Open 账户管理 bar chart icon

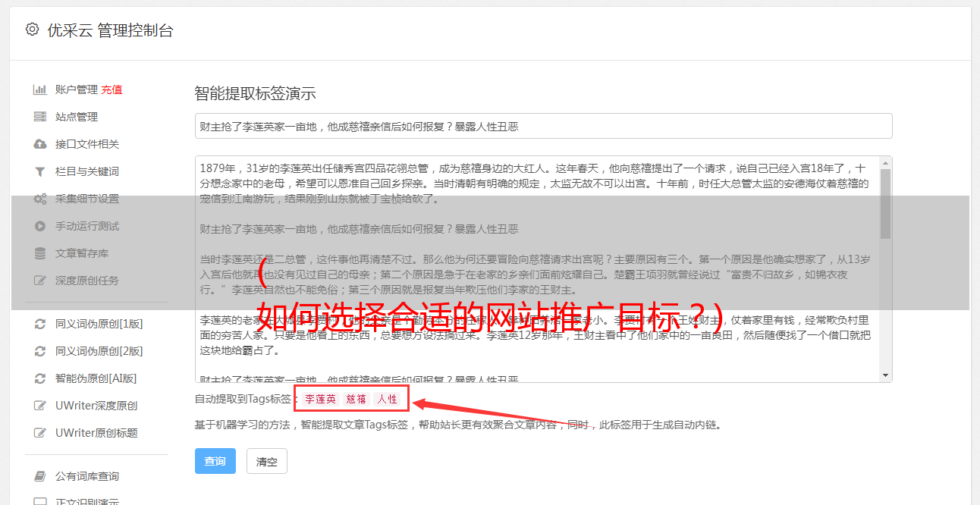click(x=40, y=89)
